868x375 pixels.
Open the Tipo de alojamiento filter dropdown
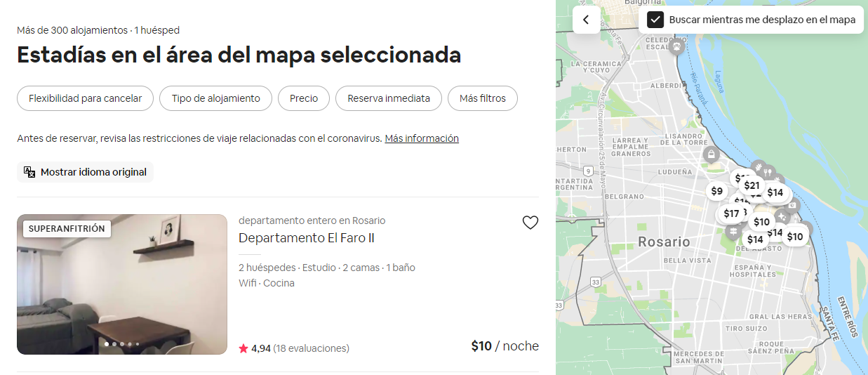click(x=215, y=98)
